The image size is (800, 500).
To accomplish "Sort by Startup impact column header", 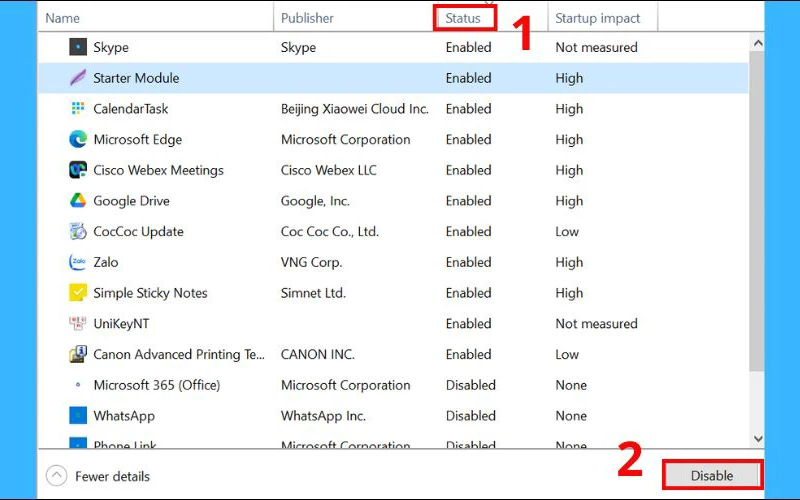I will pyautogui.click(x=598, y=18).
